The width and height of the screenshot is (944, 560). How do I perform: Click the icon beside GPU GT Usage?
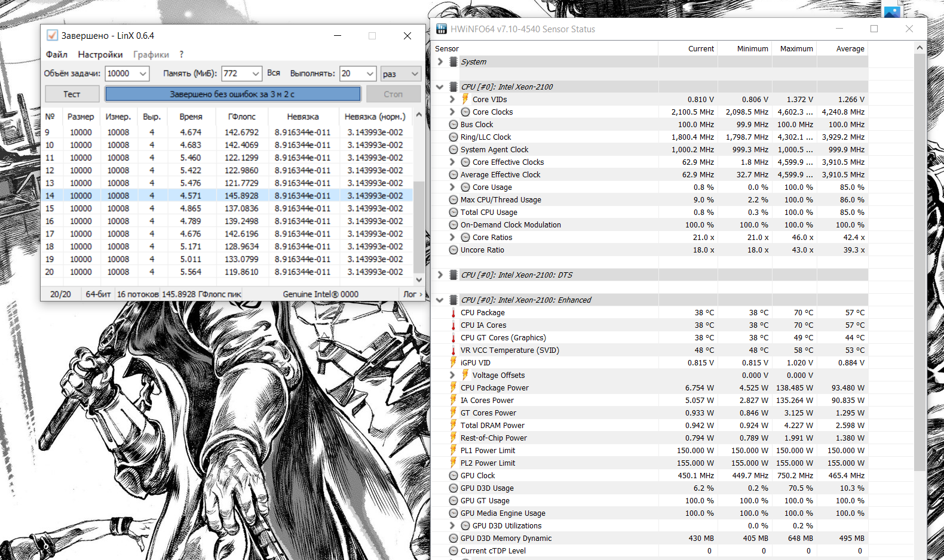(x=453, y=500)
